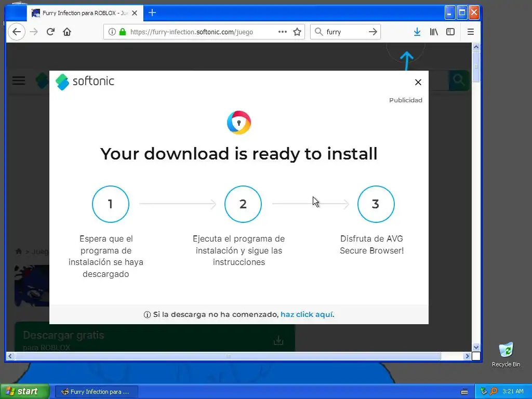Minimize the Firefox window
This screenshot has height=399, width=532.
click(449, 13)
